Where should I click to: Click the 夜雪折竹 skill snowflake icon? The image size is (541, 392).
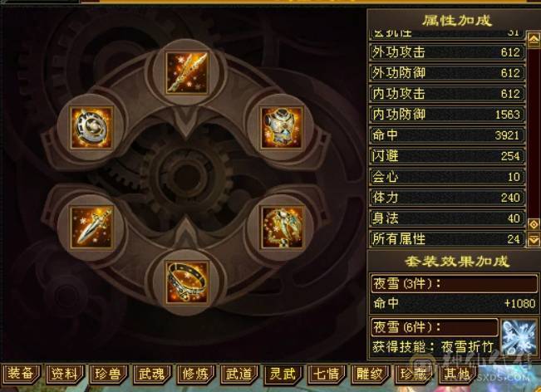click(519, 337)
